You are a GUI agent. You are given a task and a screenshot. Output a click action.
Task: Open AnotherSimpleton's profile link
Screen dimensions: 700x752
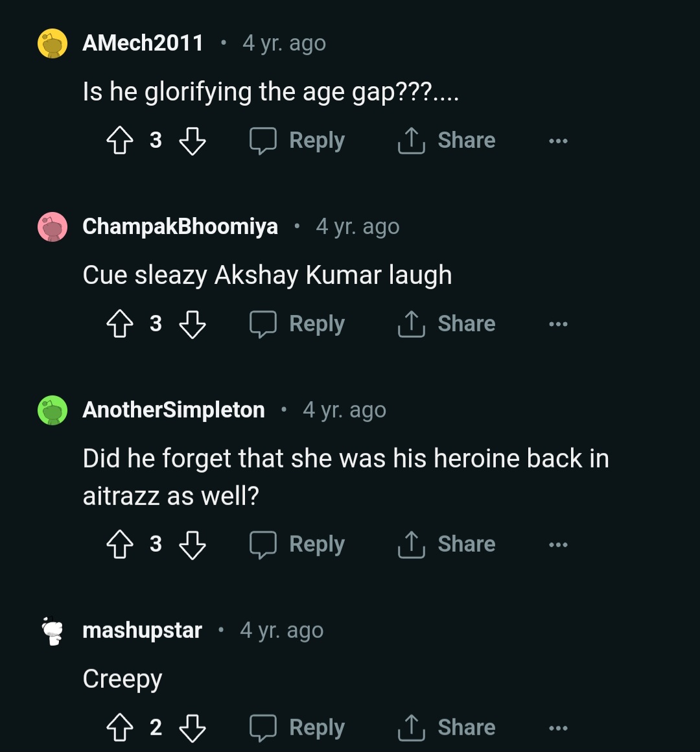pos(174,409)
